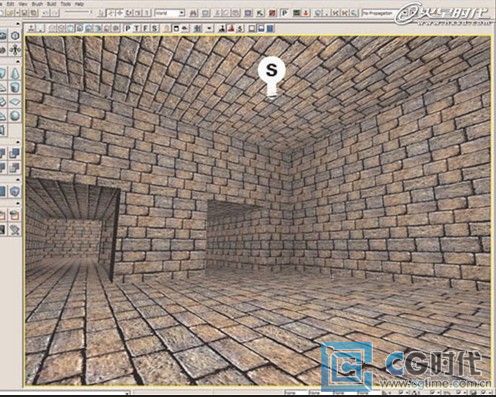
Task: Select the cone brush builder icon
Action: pyautogui.click(x=15, y=74)
